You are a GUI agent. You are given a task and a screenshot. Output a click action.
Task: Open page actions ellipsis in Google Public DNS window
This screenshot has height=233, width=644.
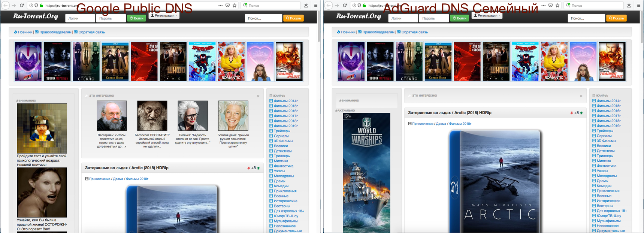[220, 6]
